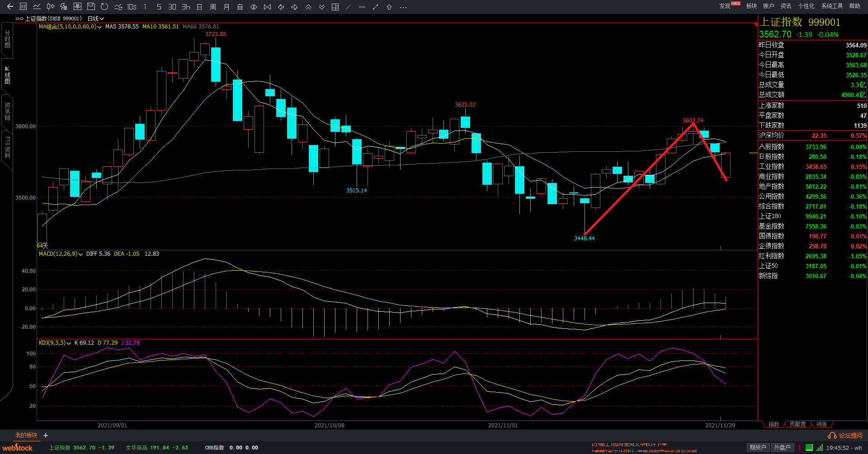
Task: Open the 论坛提问 link
Action: tap(846, 435)
